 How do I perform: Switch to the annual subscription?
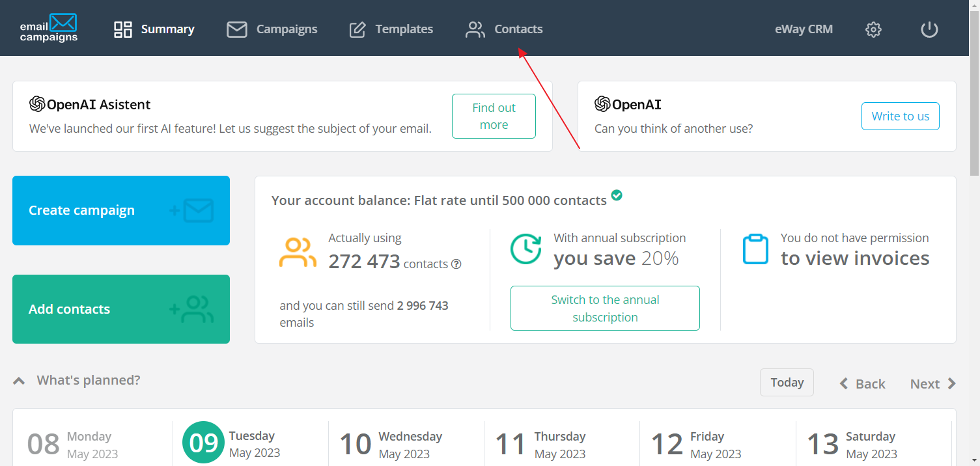coord(605,308)
